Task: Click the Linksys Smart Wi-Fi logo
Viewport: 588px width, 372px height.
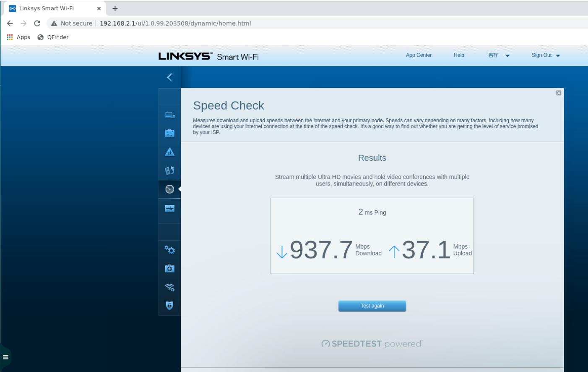Action: point(208,56)
